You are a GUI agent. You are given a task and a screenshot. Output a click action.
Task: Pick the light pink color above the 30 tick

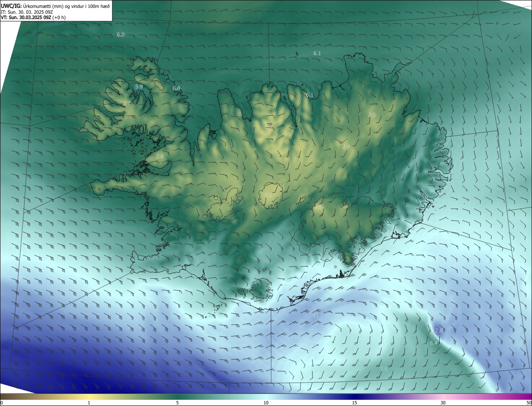coord(443,396)
